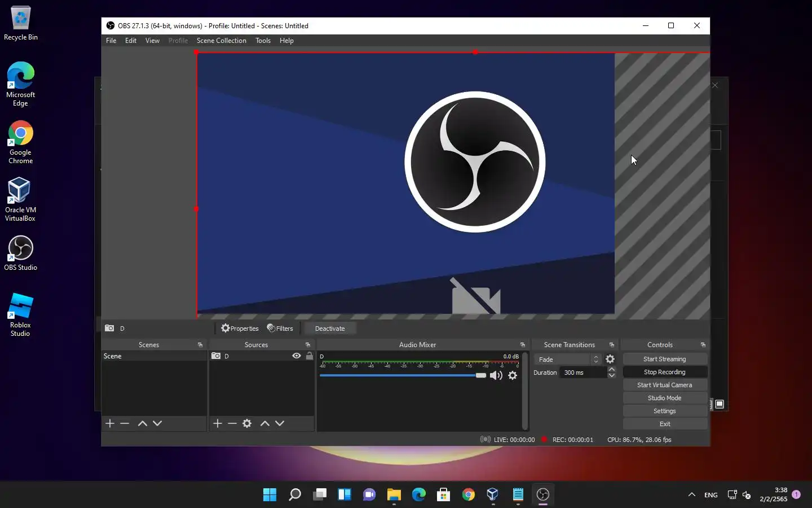Pop out the Scene Transitions dock panel
This screenshot has height=508, width=812.
[612, 345]
